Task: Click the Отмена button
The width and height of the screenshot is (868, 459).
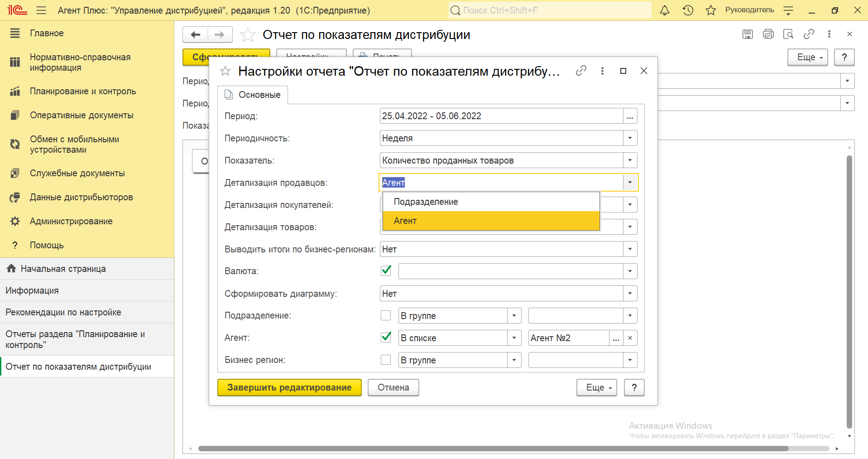Action: click(393, 387)
